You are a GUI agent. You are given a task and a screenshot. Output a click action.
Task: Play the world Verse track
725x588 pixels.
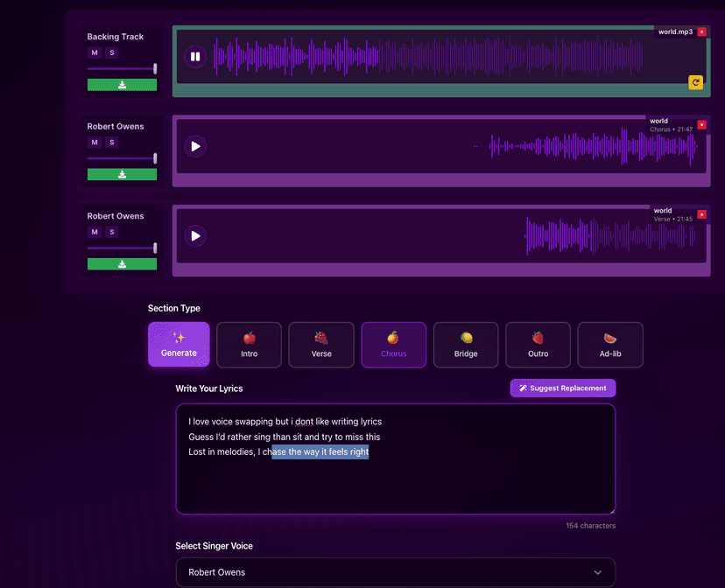[194, 235]
